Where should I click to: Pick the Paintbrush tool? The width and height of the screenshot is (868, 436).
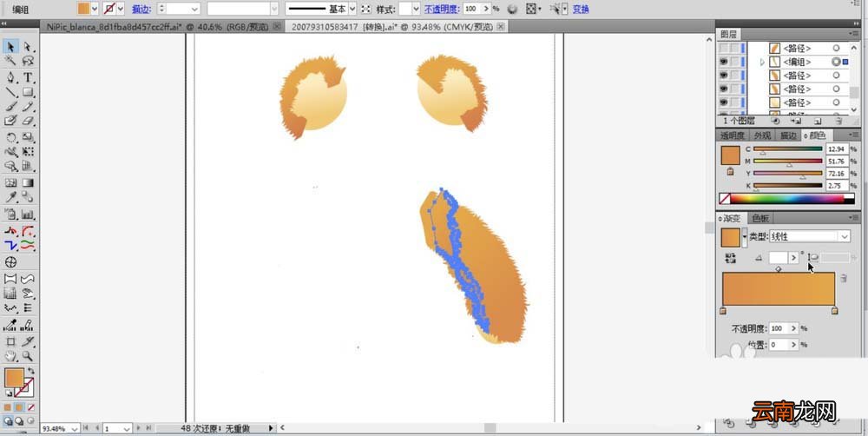coord(10,106)
